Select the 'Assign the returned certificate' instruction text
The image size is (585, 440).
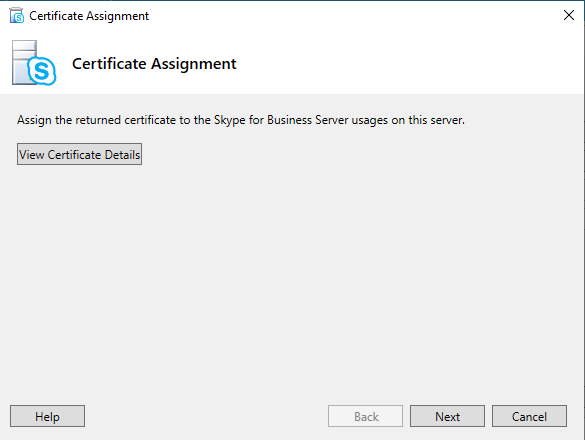pyautogui.click(x=241, y=120)
